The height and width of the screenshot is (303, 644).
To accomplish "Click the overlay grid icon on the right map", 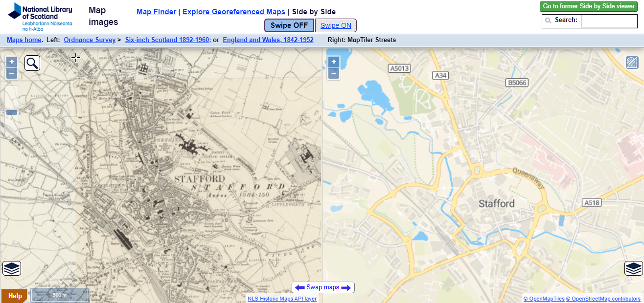I will (x=632, y=63).
